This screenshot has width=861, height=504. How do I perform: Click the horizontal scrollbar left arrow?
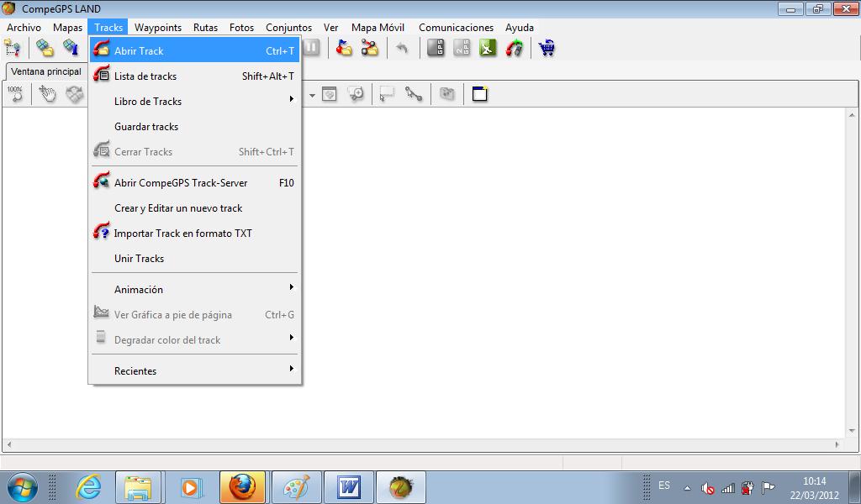pos(9,444)
